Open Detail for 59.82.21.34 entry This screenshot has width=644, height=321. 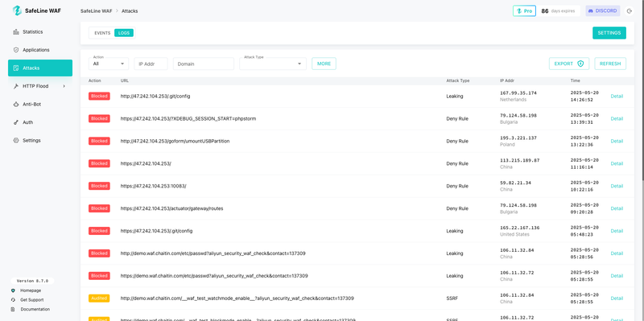617,186
